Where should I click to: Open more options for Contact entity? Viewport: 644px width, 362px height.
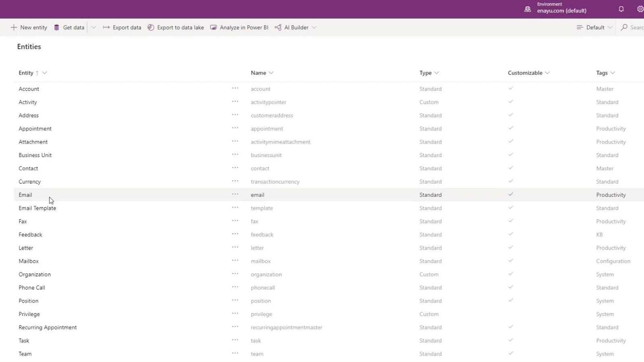(x=235, y=168)
